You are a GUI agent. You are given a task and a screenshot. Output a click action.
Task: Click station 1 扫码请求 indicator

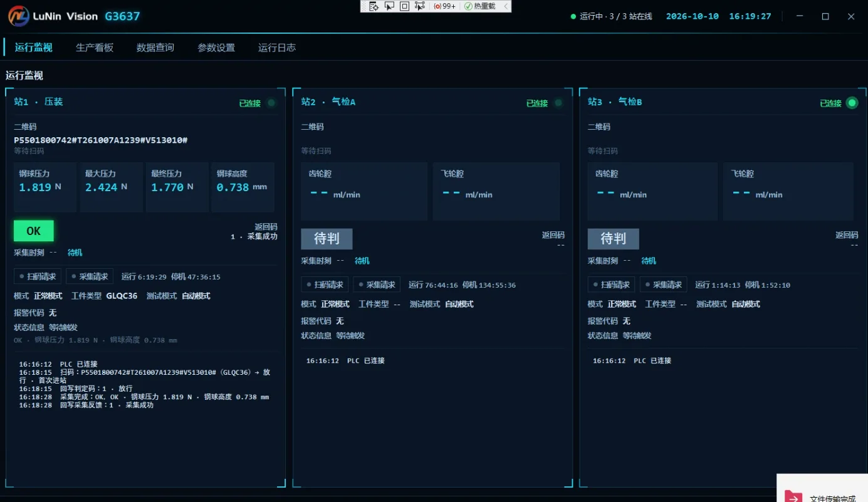point(38,276)
